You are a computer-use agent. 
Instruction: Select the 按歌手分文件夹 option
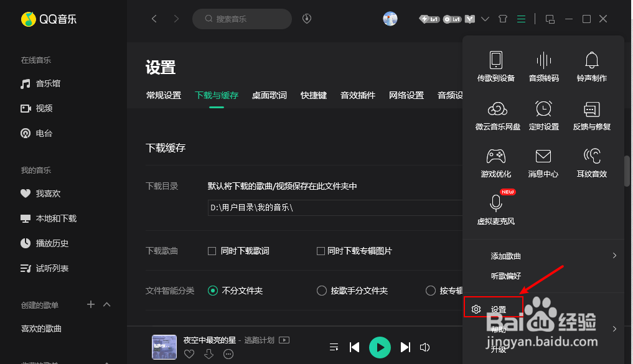click(x=322, y=290)
